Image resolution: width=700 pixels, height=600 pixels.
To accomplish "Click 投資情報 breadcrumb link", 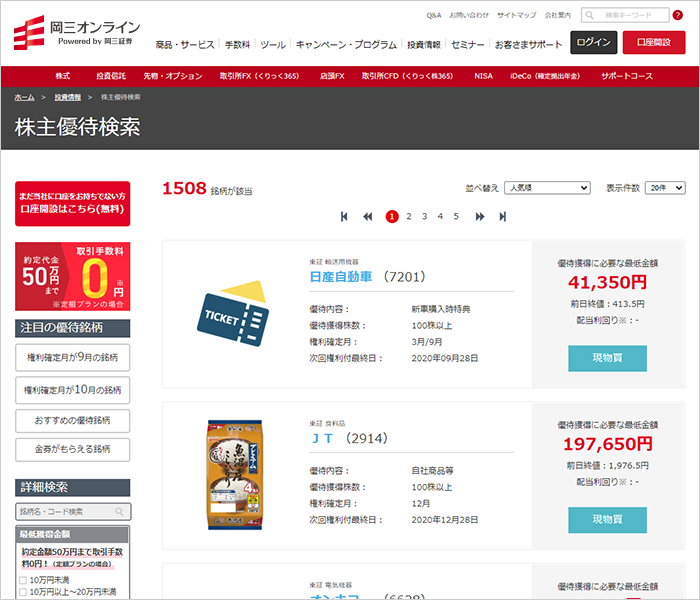I will point(68,97).
